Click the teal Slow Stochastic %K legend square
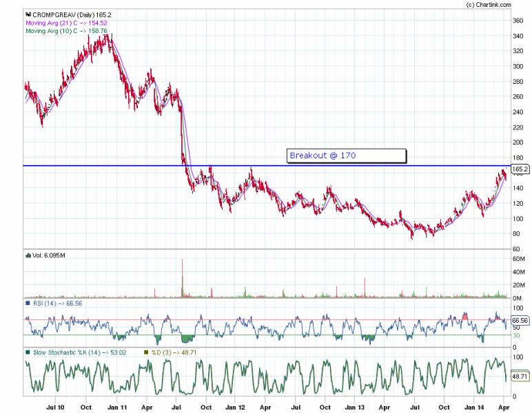Screen dimensions: 532x413 pos(28,352)
